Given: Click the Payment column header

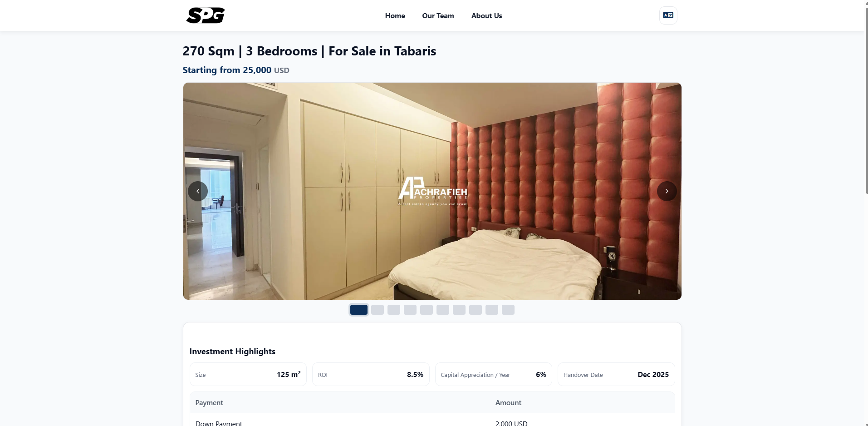Looking at the screenshot, I should click(x=209, y=403).
